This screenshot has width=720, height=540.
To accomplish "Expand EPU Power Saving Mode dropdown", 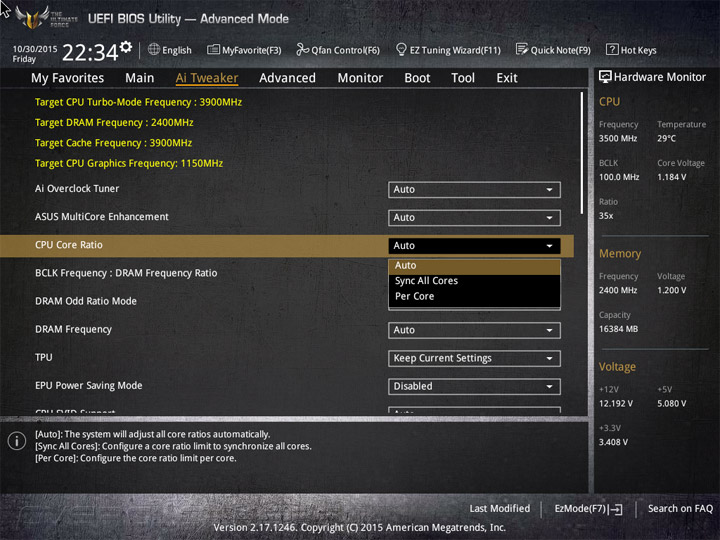I will point(474,386).
